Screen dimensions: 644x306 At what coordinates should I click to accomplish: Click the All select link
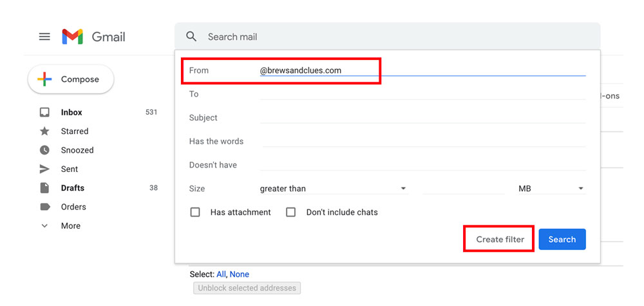(x=221, y=274)
